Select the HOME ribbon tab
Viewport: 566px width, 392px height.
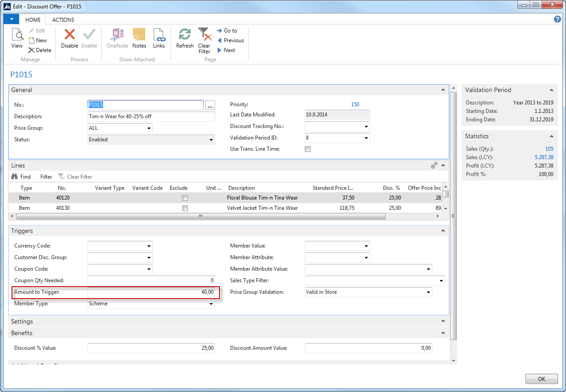point(33,20)
